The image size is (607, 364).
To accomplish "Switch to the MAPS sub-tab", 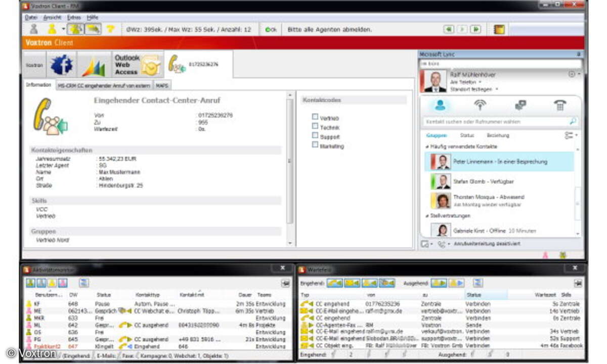I will tap(162, 85).
